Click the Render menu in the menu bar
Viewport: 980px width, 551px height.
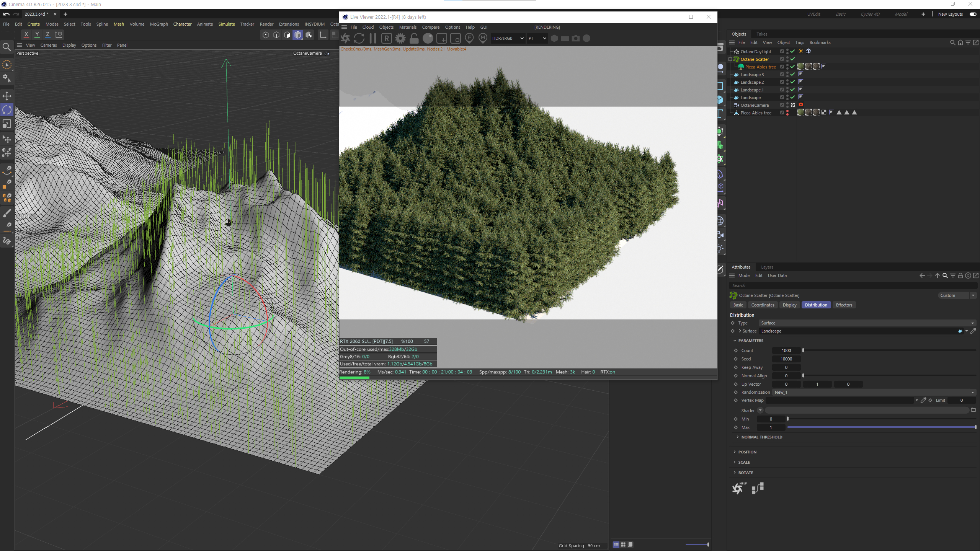click(x=266, y=24)
